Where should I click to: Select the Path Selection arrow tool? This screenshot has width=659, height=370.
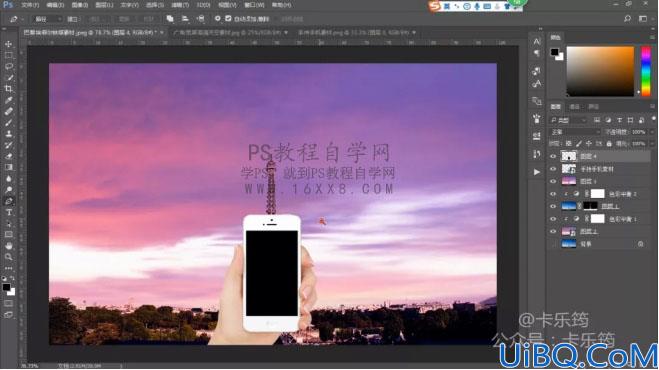(8, 224)
